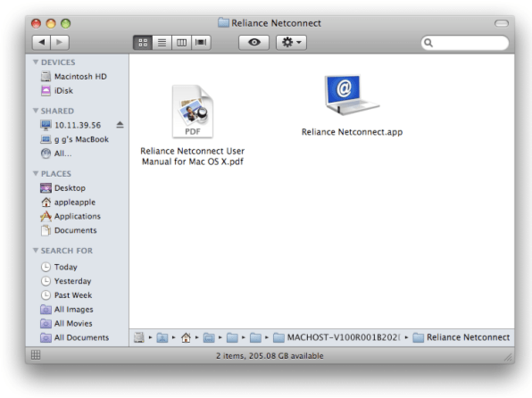The image size is (532, 398).
Task: Open shared computer 10.11.39.56
Action: tap(71, 125)
